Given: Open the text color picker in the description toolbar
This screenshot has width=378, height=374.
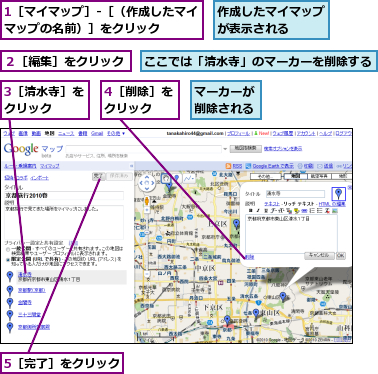Looking at the screenshot, I should click(289, 211).
